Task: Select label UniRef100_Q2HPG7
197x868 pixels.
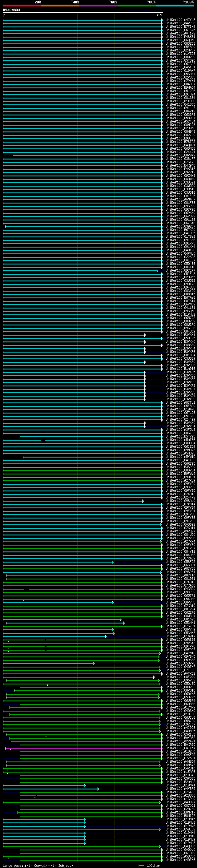Action: (x=180, y=50)
